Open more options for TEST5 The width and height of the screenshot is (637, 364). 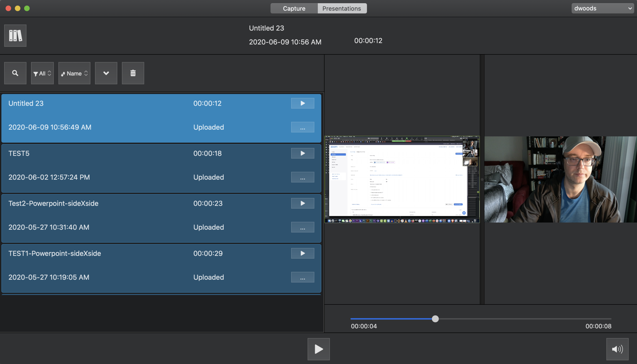[302, 177]
